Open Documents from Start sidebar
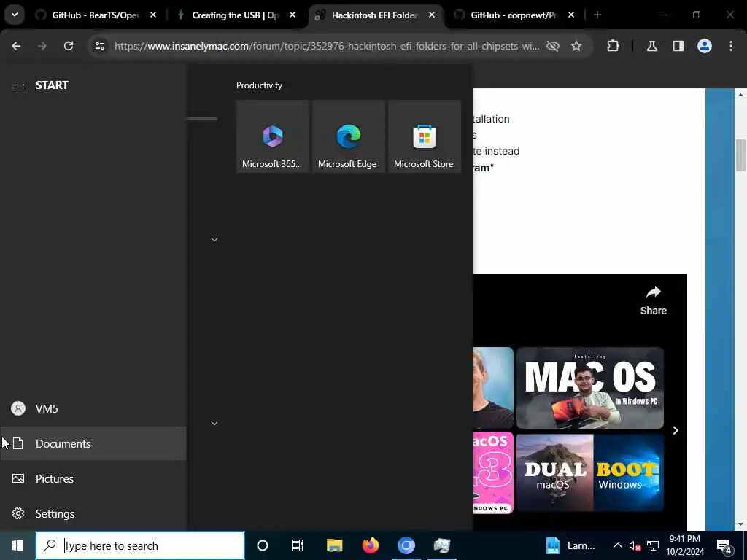The image size is (747, 560). point(93,443)
